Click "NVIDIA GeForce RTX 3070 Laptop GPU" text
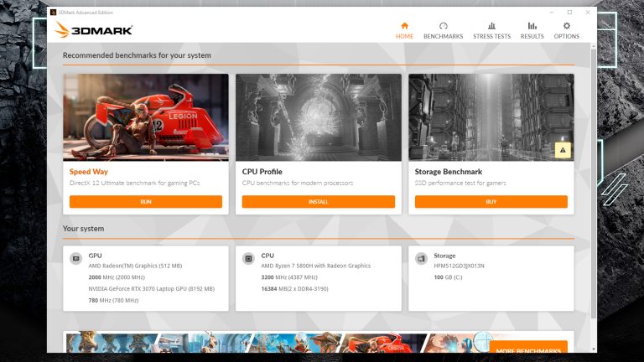The width and height of the screenshot is (644, 362). (x=152, y=288)
